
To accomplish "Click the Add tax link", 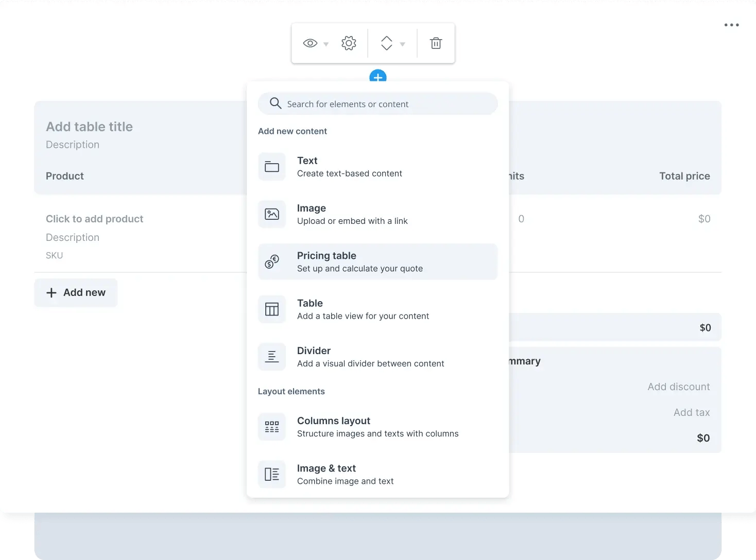I will point(691,412).
